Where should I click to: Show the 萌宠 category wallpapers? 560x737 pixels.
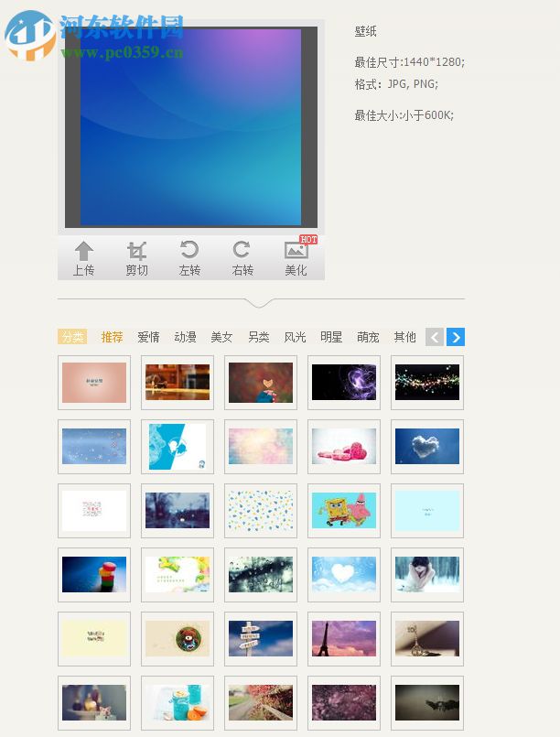pyautogui.click(x=368, y=337)
